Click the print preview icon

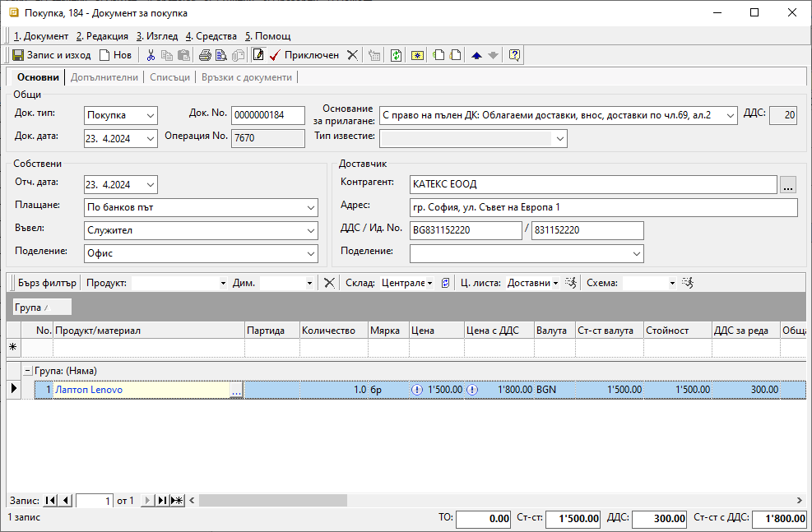pyautogui.click(x=221, y=55)
